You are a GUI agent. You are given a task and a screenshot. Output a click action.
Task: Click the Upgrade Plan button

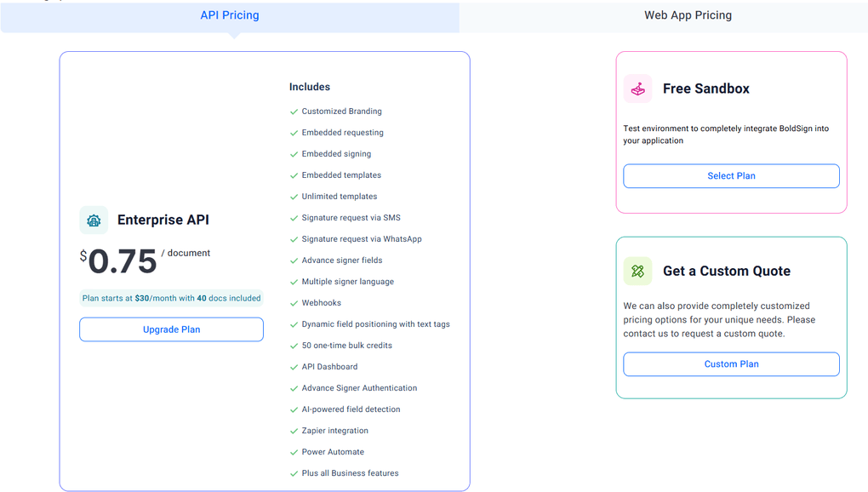tap(170, 329)
